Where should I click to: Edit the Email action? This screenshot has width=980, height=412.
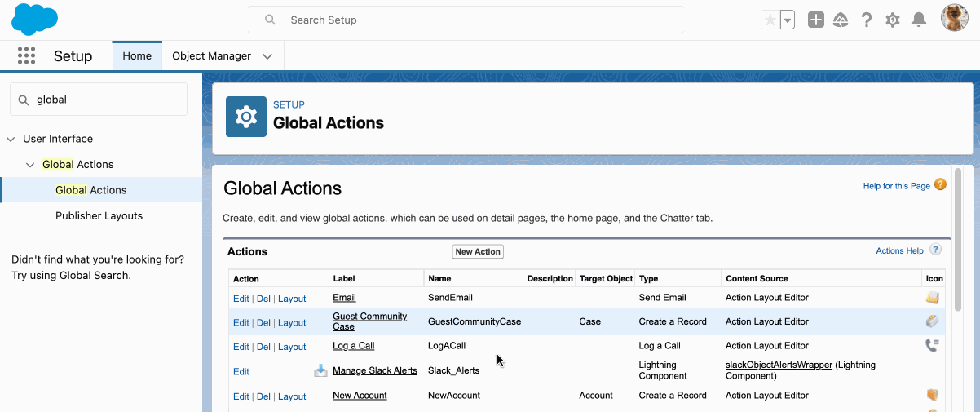pyautogui.click(x=241, y=299)
